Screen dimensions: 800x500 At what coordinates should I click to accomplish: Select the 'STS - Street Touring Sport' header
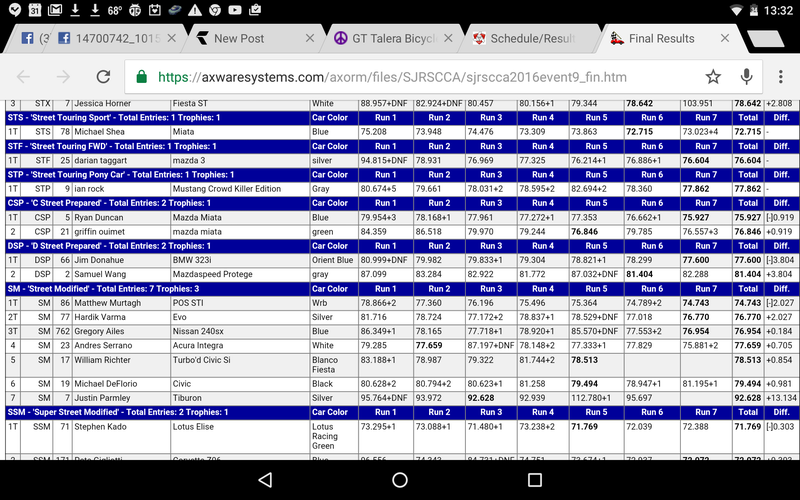(x=158, y=117)
